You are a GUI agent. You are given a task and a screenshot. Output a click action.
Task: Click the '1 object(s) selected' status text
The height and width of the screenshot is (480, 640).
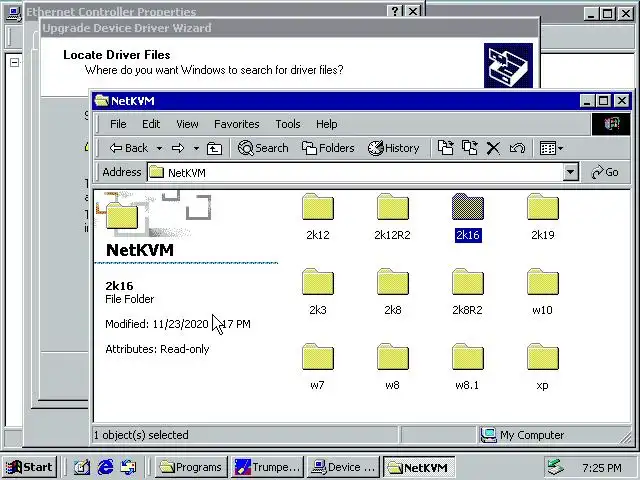click(141, 435)
